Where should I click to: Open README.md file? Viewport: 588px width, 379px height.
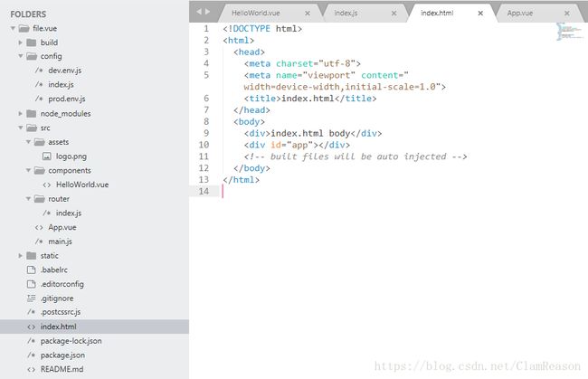point(62,369)
